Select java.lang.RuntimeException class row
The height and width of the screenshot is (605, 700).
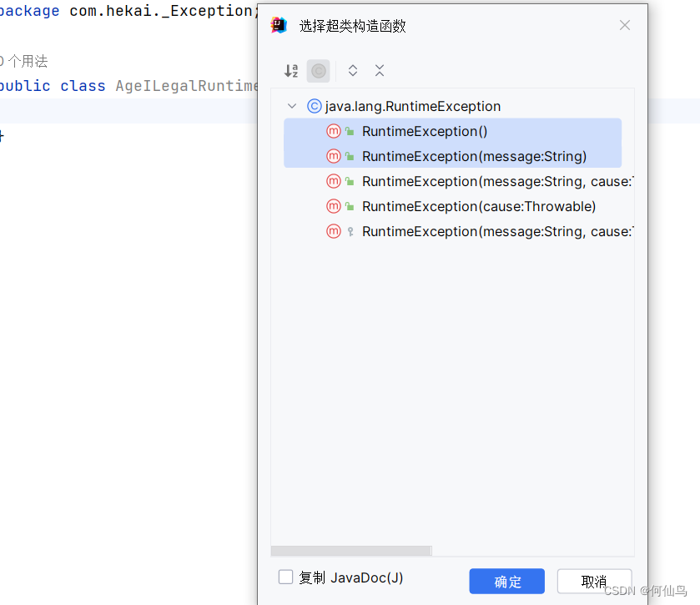point(452,106)
